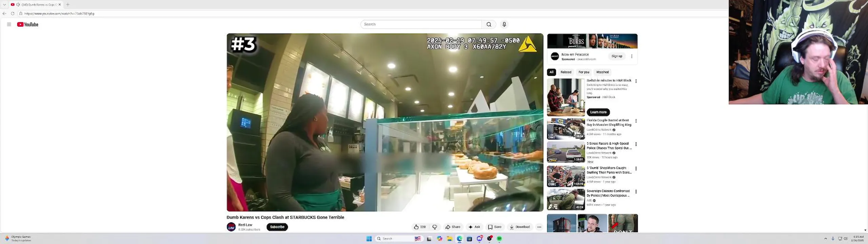This screenshot has height=244, width=868.
Task: Open options for 5 Street Racers video
Action: point(636,144)
